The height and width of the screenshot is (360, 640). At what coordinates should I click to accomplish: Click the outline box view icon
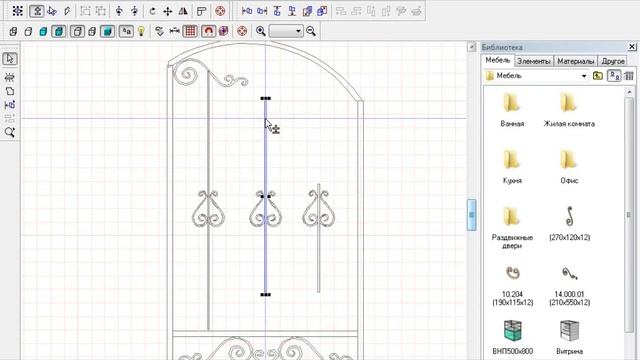28,31
